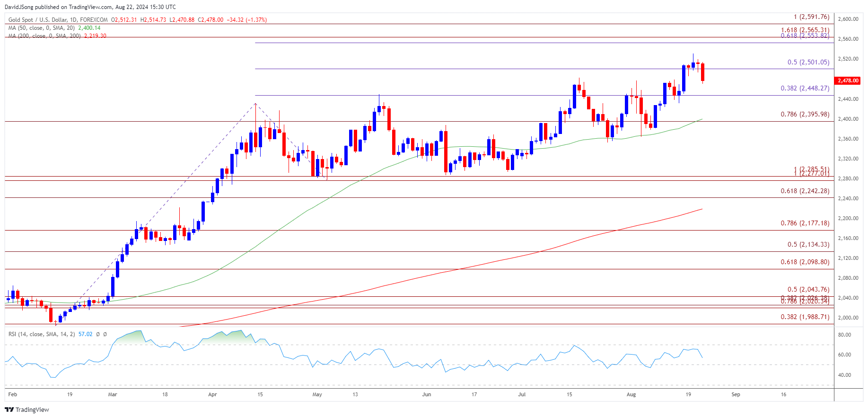Click the latest red candlestick on the chart
Screen dimensions: 868x418
click(703, 72)
